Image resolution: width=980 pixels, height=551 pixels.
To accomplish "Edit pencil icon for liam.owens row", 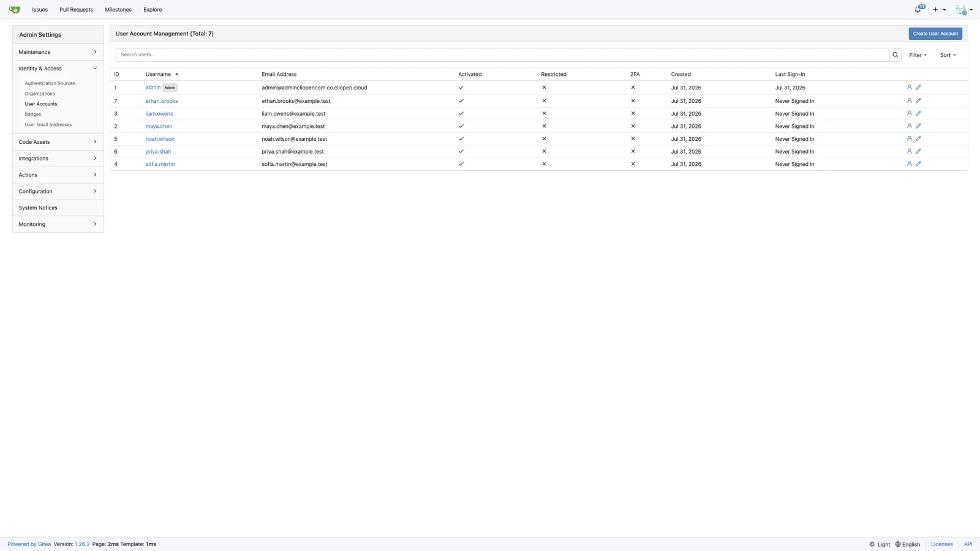I will (918, 113).
